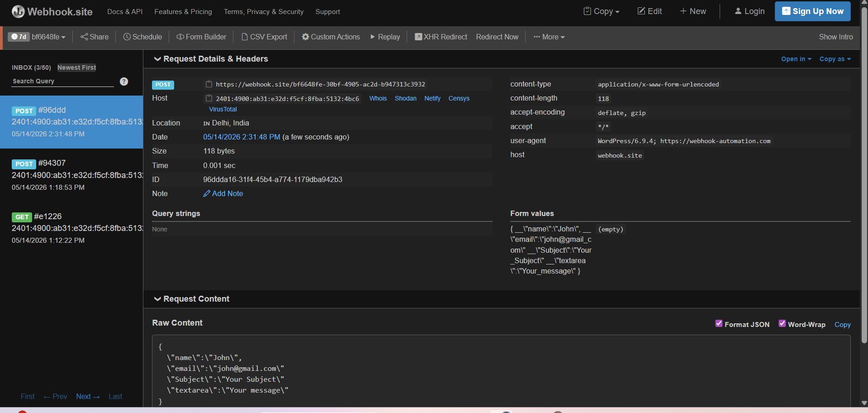Click the accept-encoding value deflate, gzip
This screenshot has height=413, width=868.
coord(621,113)
